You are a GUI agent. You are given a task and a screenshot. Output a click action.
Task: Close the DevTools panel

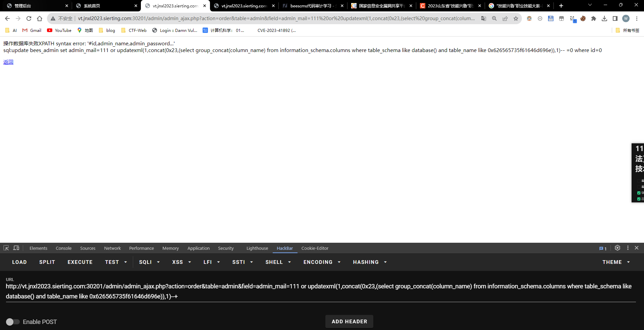point(637,248)
